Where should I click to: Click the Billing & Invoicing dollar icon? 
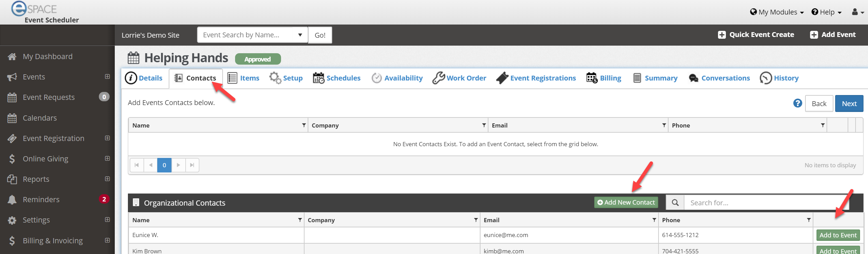(12, 241)
